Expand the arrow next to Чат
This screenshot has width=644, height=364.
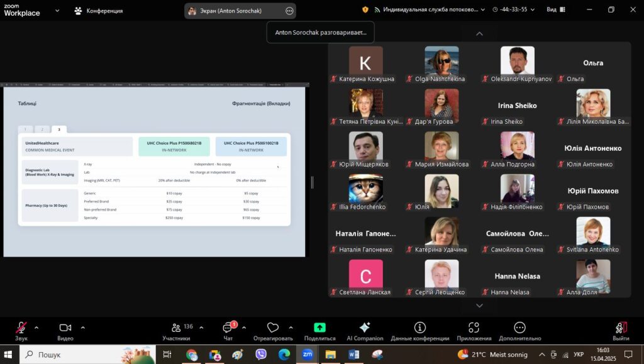pos(244,328)
